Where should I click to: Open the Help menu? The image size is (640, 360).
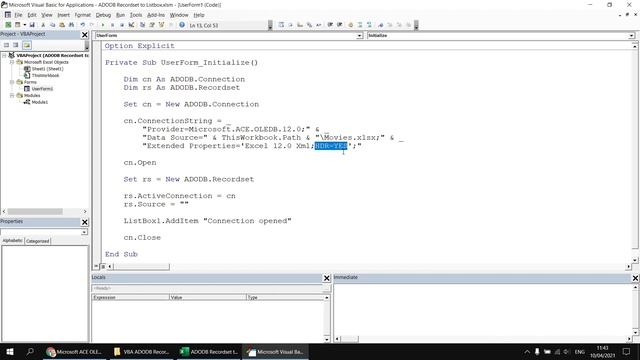[199, 15]
